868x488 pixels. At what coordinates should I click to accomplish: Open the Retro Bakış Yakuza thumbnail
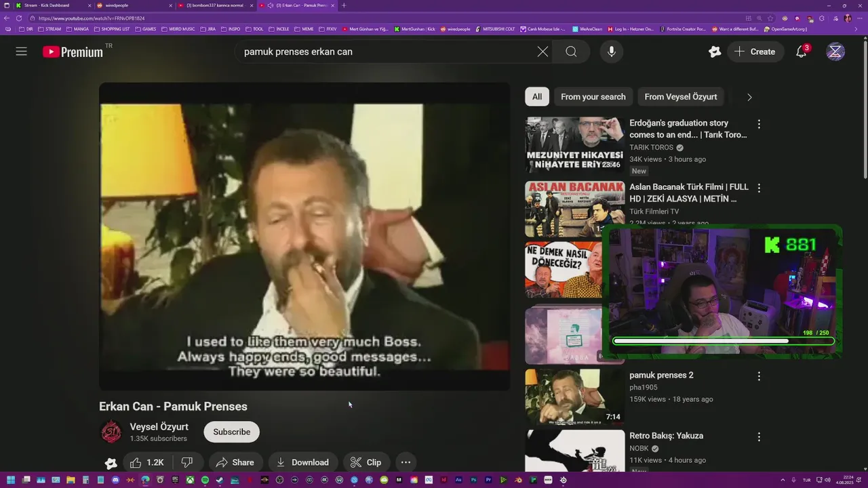point(574,451)
